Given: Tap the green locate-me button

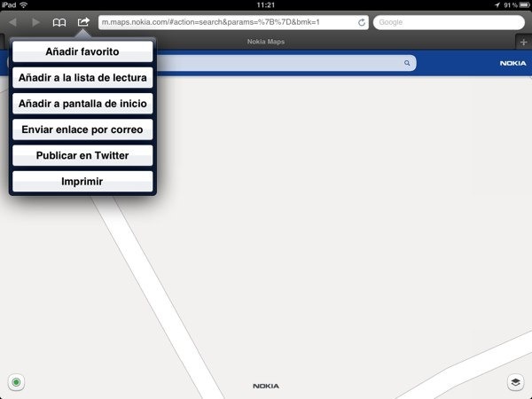Looking at the screenshot, I should (16, 382).
